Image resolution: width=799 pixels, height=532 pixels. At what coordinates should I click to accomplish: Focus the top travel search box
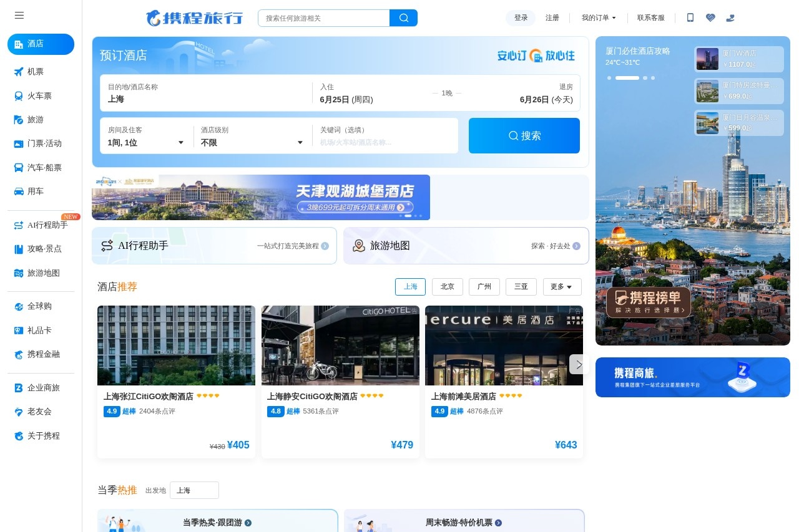point(324,18)
